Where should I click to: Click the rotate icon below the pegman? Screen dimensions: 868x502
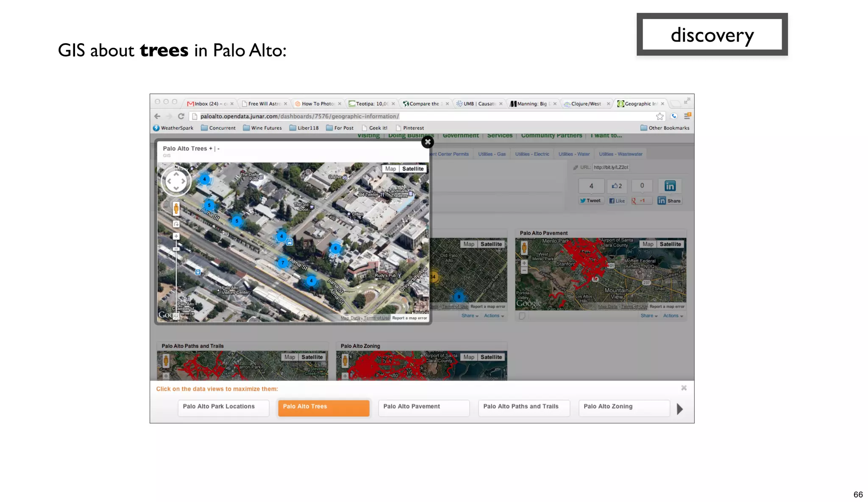click(176, 224)
